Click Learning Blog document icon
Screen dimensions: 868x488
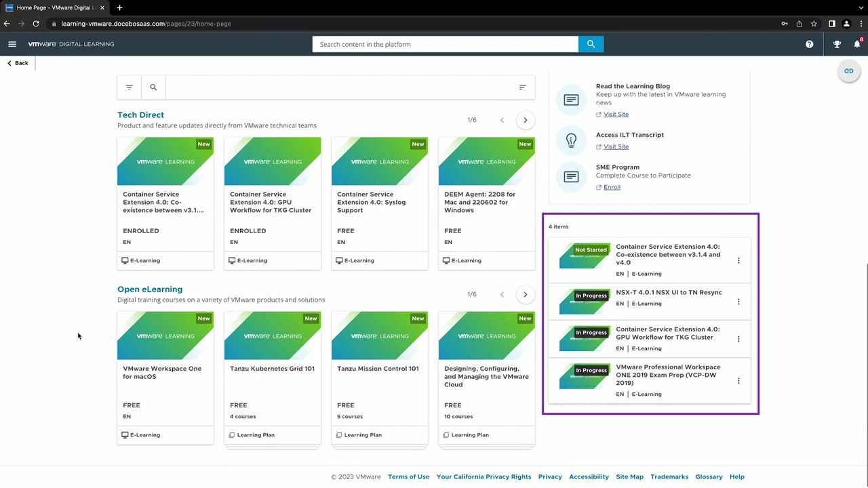coord(571,100)
